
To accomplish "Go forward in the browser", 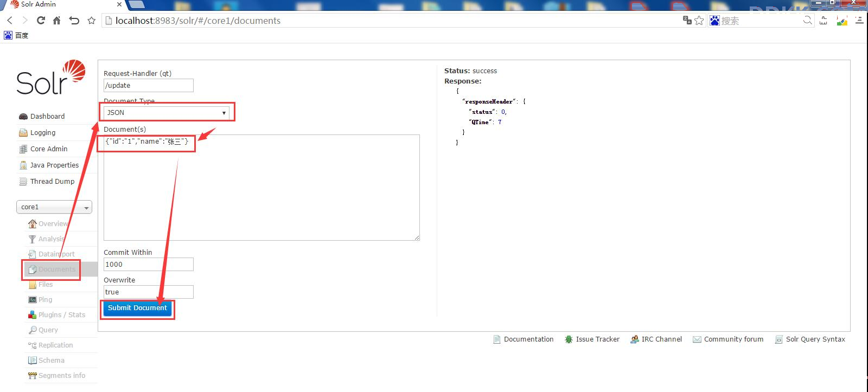I will point(25,21).
